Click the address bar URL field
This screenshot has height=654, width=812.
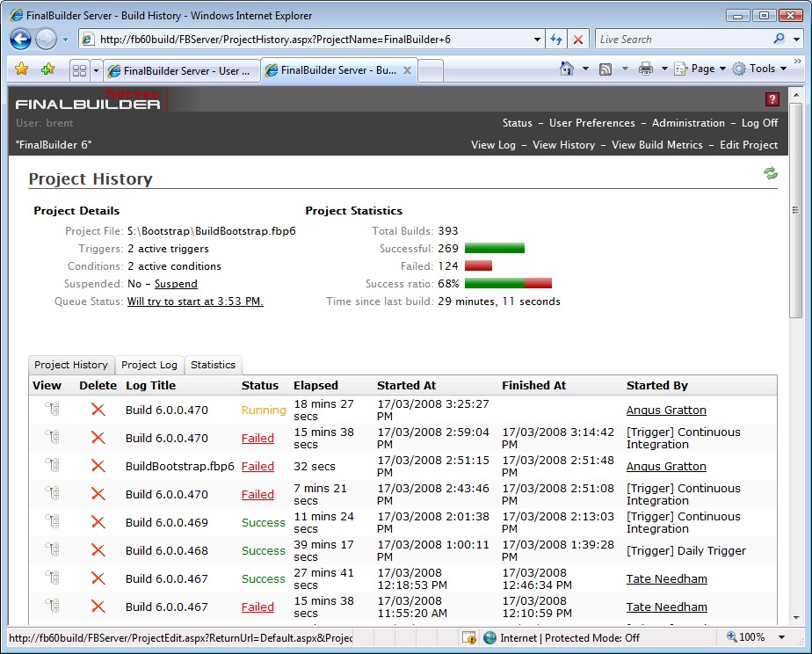pos(311,40)
